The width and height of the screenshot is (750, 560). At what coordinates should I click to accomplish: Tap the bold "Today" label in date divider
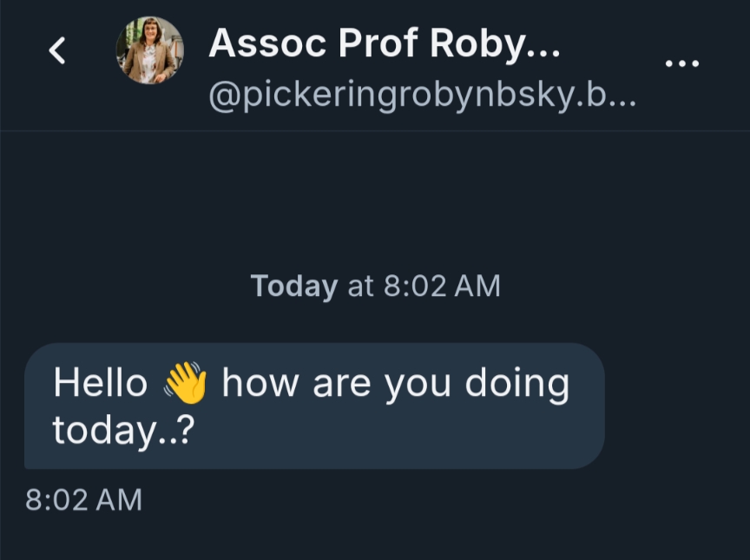pyautogui.click(x=293, y=286)
